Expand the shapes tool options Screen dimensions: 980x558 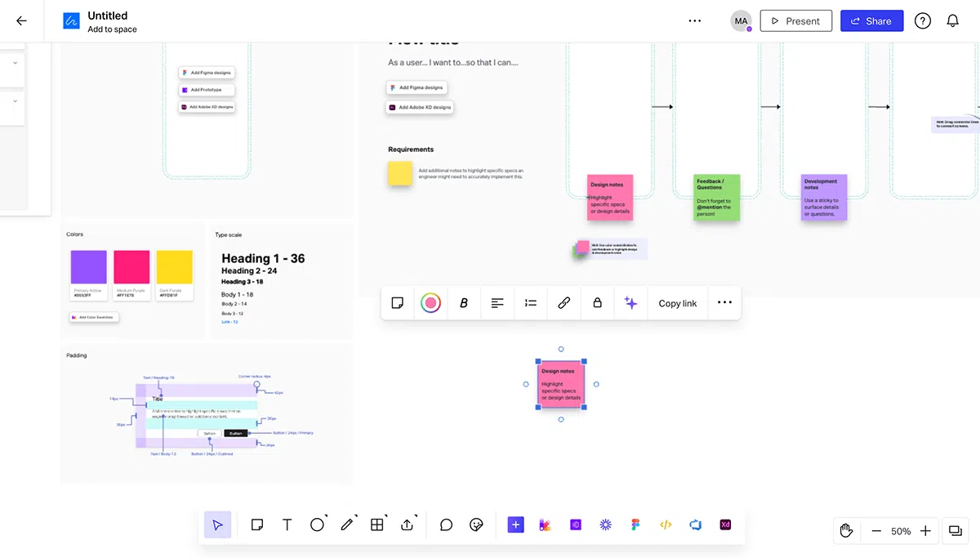[318, 525]
